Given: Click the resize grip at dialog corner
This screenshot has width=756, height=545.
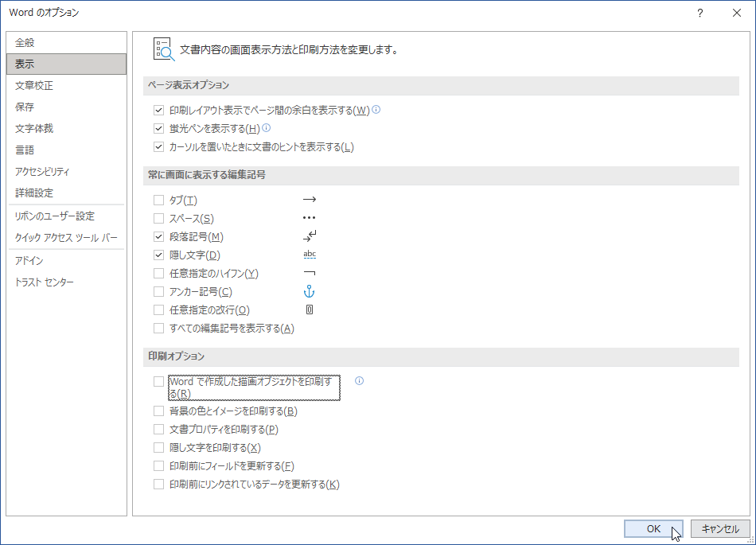Looking at the screenshot, I should (x=750, y=540).
